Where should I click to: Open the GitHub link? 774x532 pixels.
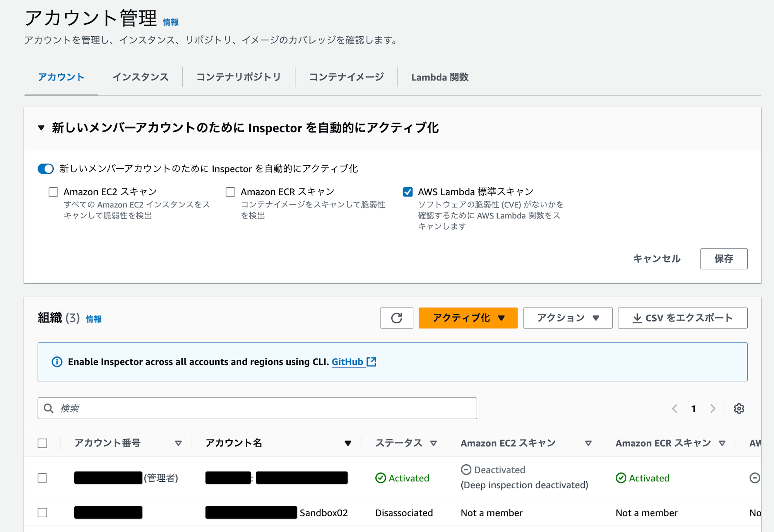(x=347, y=362)
